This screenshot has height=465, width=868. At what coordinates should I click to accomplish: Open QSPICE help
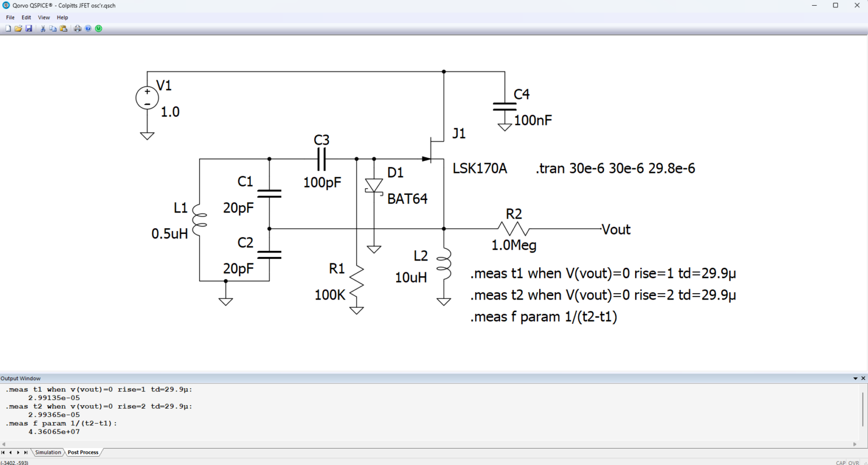tap(88, 28)
